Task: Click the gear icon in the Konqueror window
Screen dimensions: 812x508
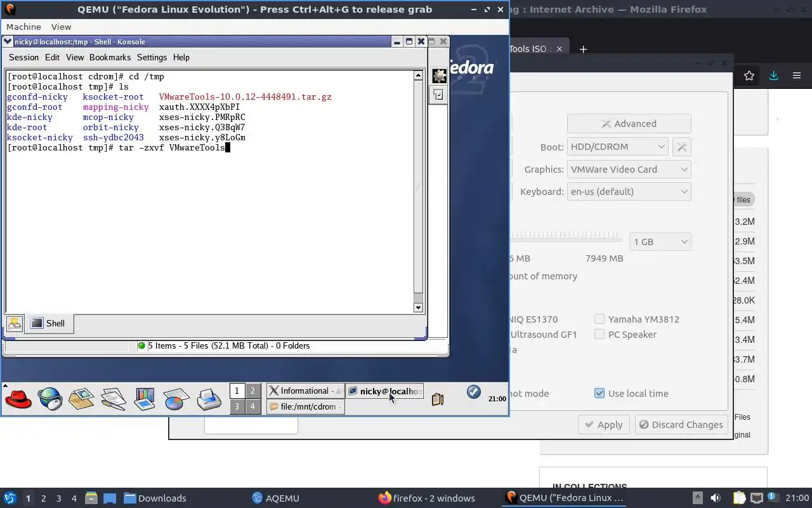Action: 439,76
